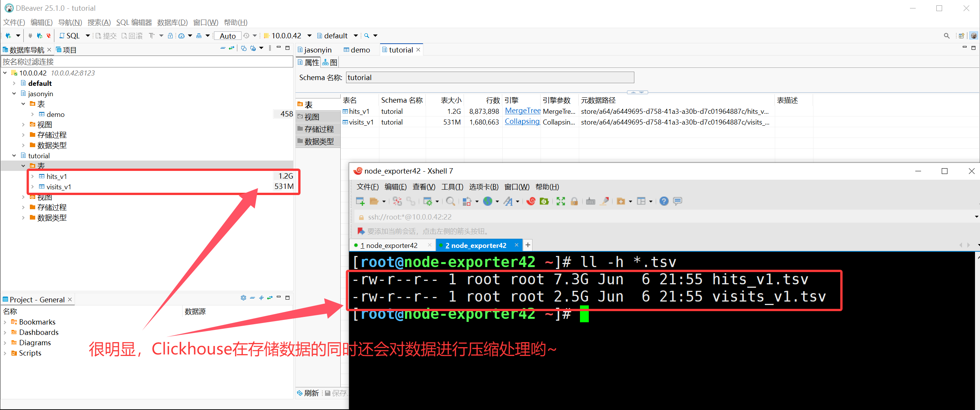Click the open session folder icon in Xshell

(x=374, y=201)
